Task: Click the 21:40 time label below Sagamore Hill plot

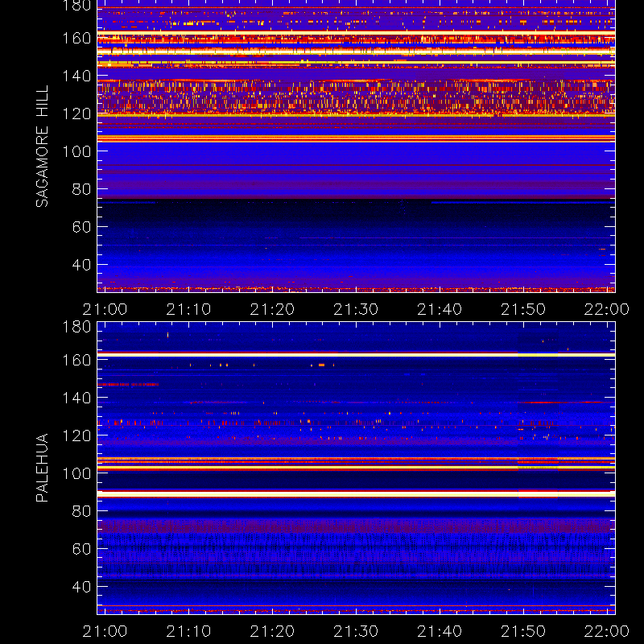Action: coord(440,309)
